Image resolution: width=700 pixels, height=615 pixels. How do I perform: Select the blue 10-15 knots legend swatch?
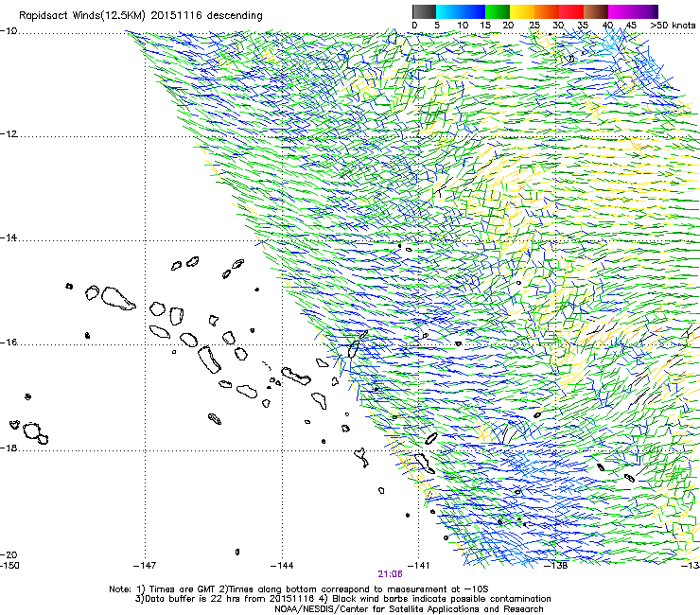[473, 11]
